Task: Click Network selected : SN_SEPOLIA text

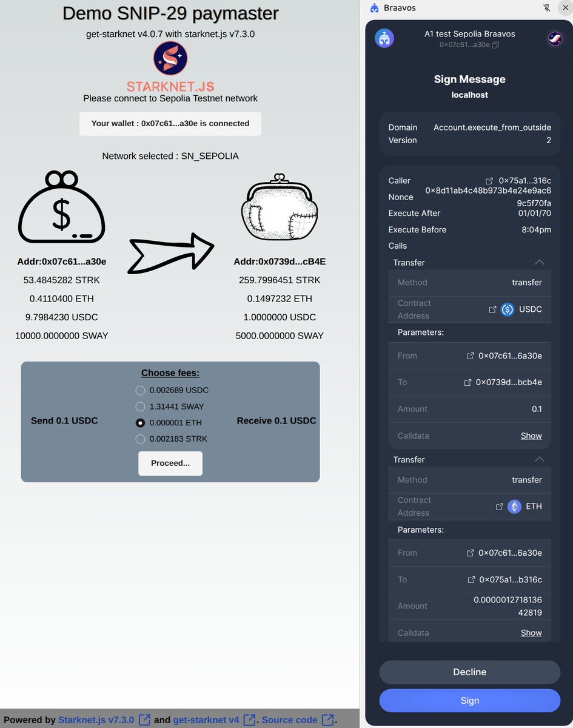Action: tap(170, 156)
